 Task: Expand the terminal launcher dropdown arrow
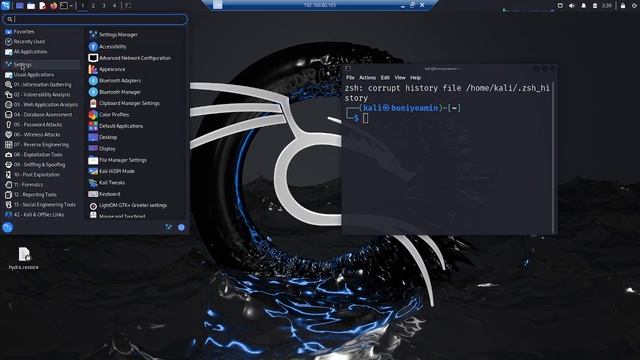point(71,6)
